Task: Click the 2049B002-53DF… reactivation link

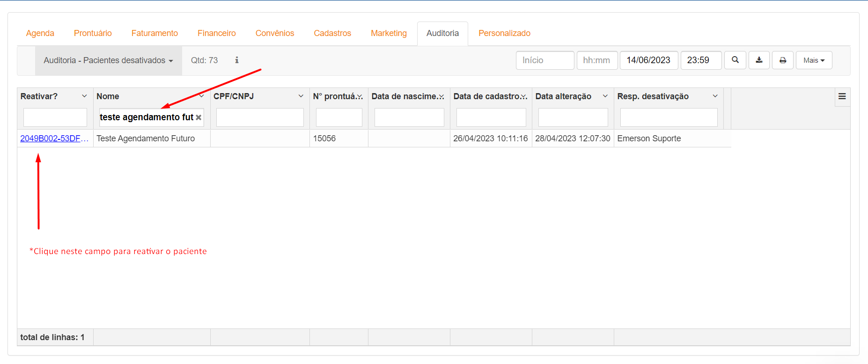Action: coord(54,138)
